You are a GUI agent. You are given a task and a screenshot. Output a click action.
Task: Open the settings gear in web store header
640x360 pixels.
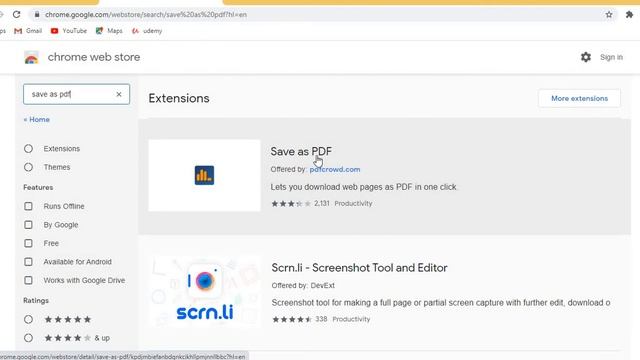tap(586, 57)
